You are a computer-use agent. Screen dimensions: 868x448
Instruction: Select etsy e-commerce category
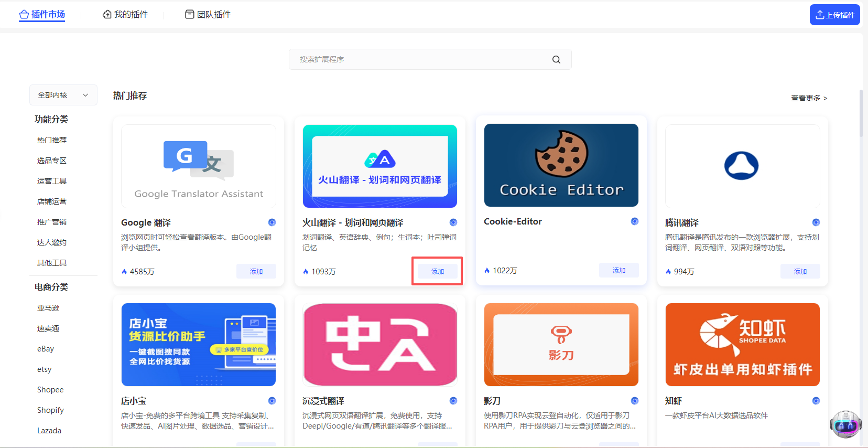point(45,369)
